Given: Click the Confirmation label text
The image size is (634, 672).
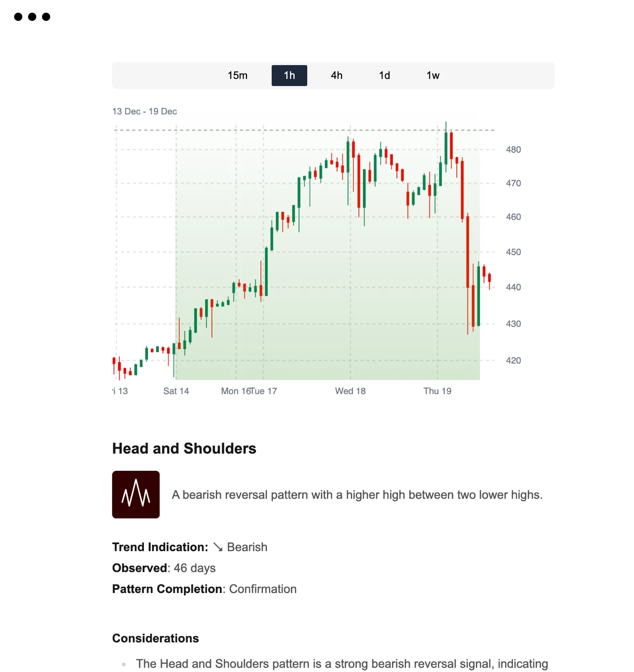Looking at the screenshot, I should [x=263, y=589].
